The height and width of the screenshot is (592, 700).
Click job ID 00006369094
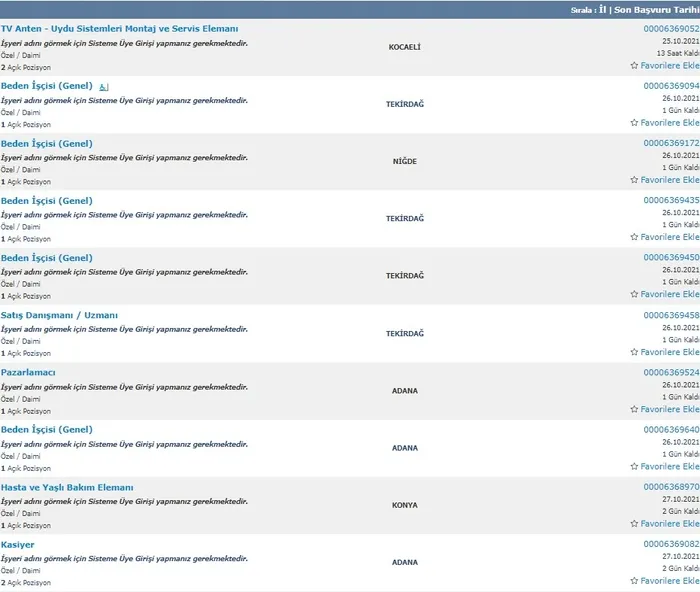pyautogui.click(x=670, y=86)
